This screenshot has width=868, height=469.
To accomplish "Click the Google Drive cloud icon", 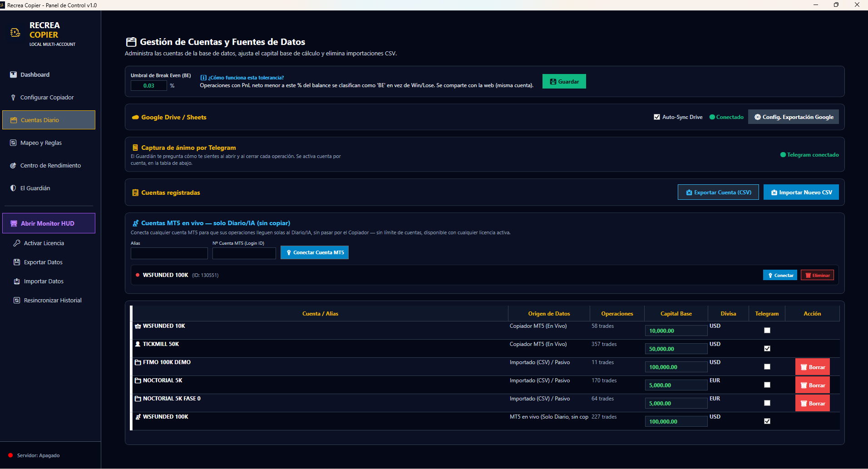I will pos(135,117).
